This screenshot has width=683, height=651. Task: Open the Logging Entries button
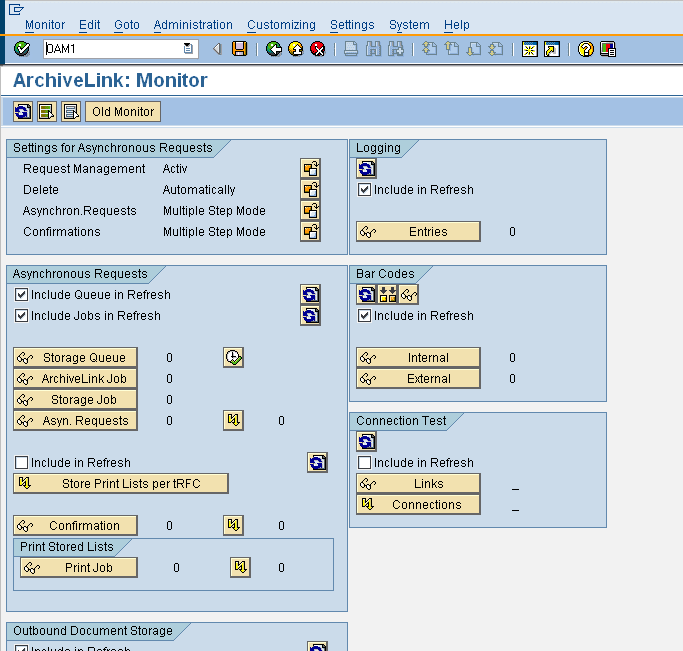(418, 231)
